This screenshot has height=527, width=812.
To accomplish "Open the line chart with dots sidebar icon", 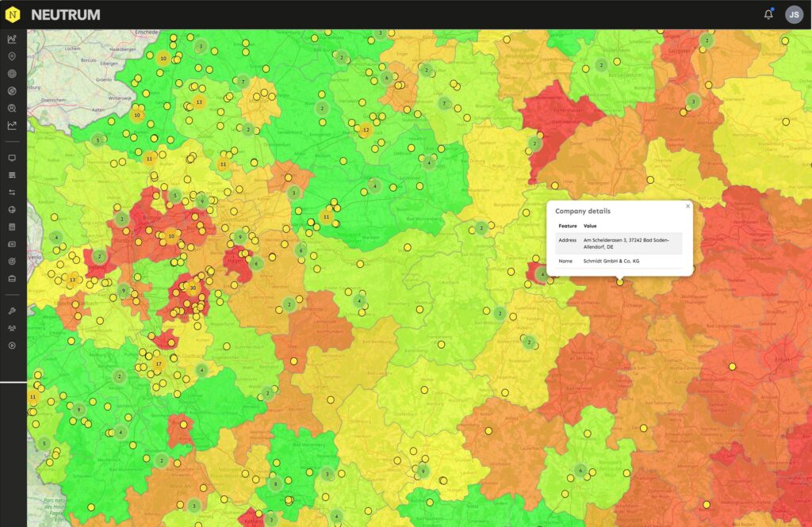I will click(x=12, y=39).
